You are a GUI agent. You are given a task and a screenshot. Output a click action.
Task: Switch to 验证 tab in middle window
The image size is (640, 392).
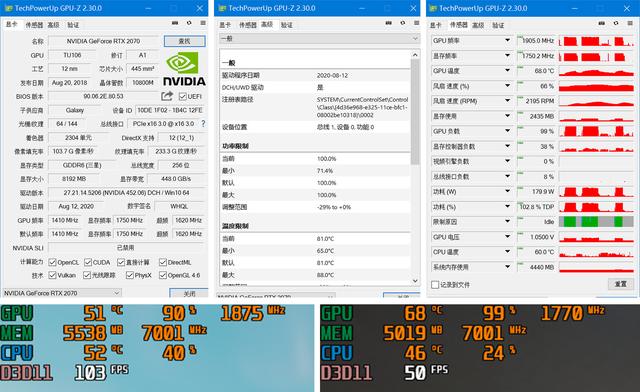(287, 25)
